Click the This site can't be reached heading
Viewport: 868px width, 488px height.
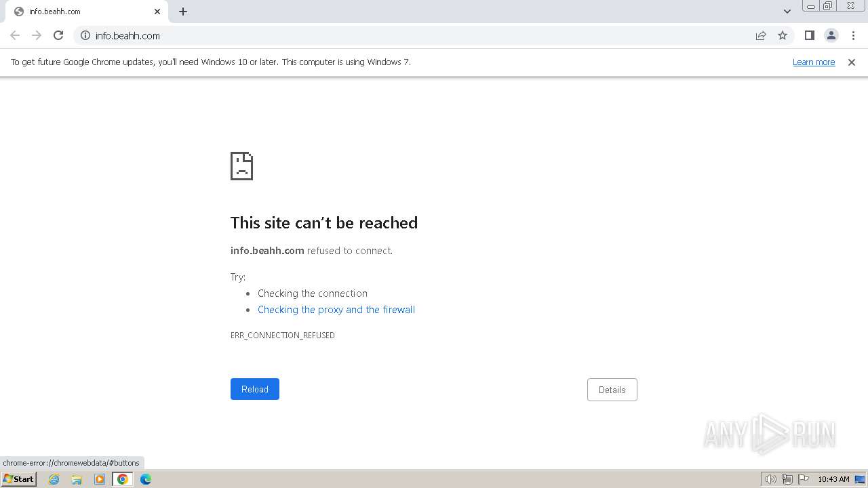tap(324, 223)
